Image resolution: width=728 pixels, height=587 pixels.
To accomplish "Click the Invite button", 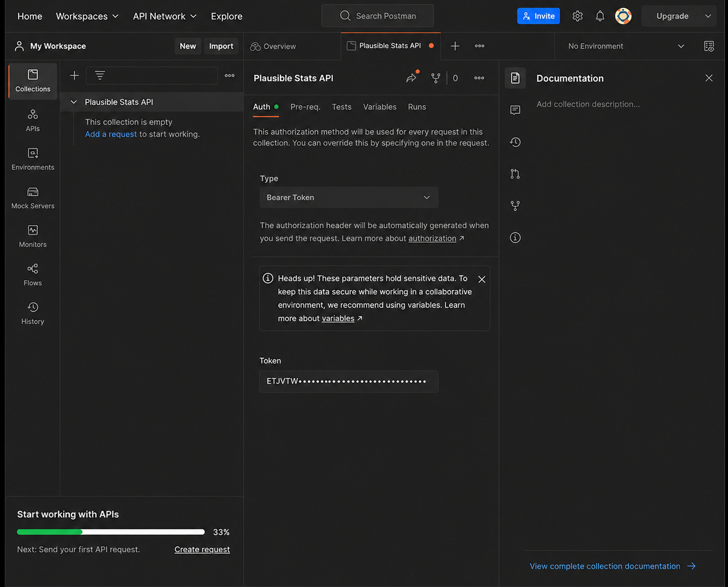I will click(538, 16).
